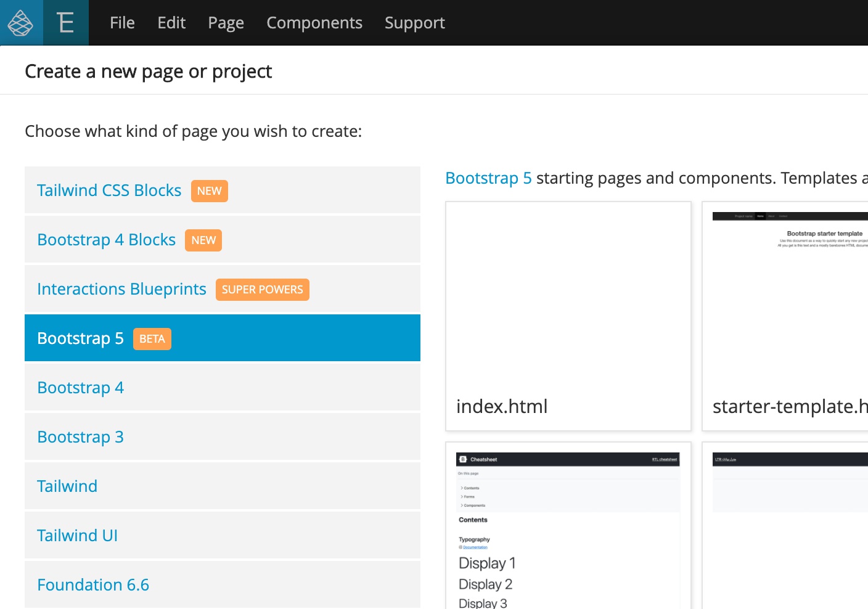The height and width of the screenshot is (609, 868).
Task: Click the Pinegrow logo icon
Action: click(20, 23)
